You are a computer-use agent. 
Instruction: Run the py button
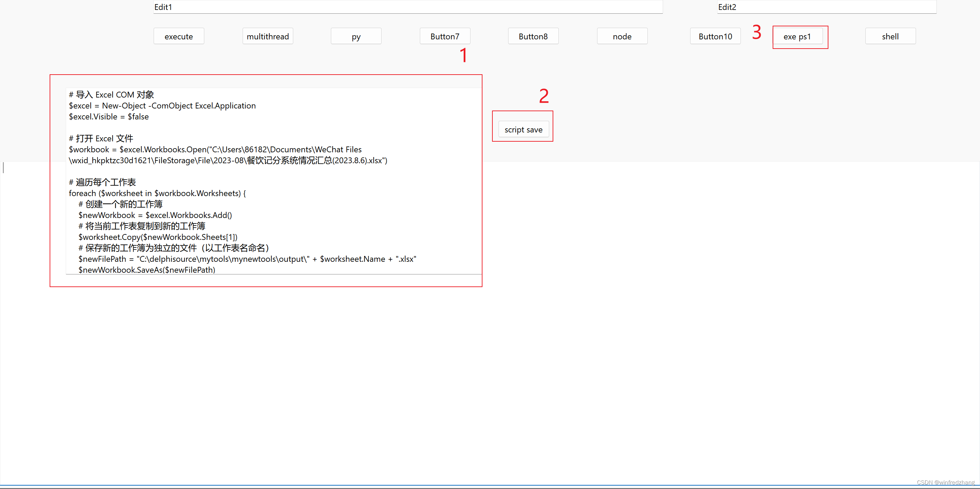tap(356, 36)
